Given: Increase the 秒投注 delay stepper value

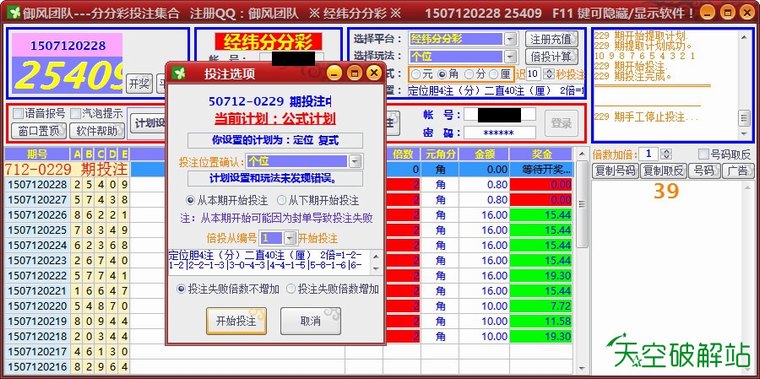Looking at the screenshot, I should coord(549,71).
